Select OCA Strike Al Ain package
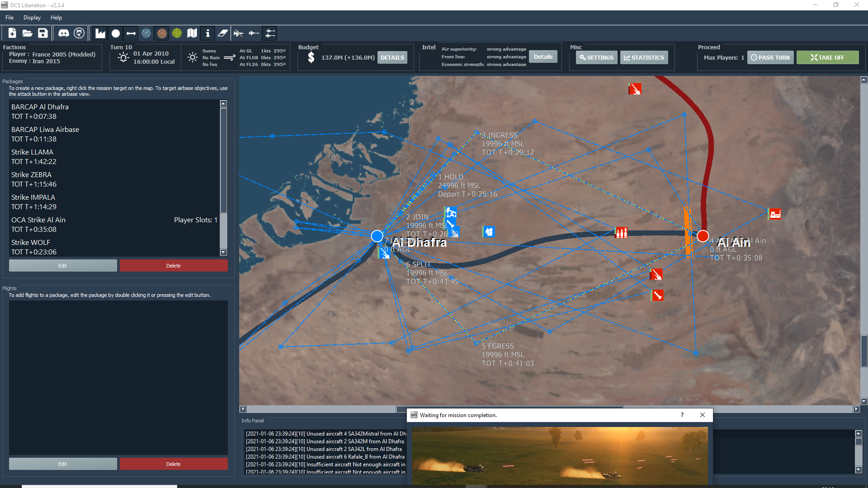This screenshot has height=488, width=868. pyautogui.click(x=115, y=225)
